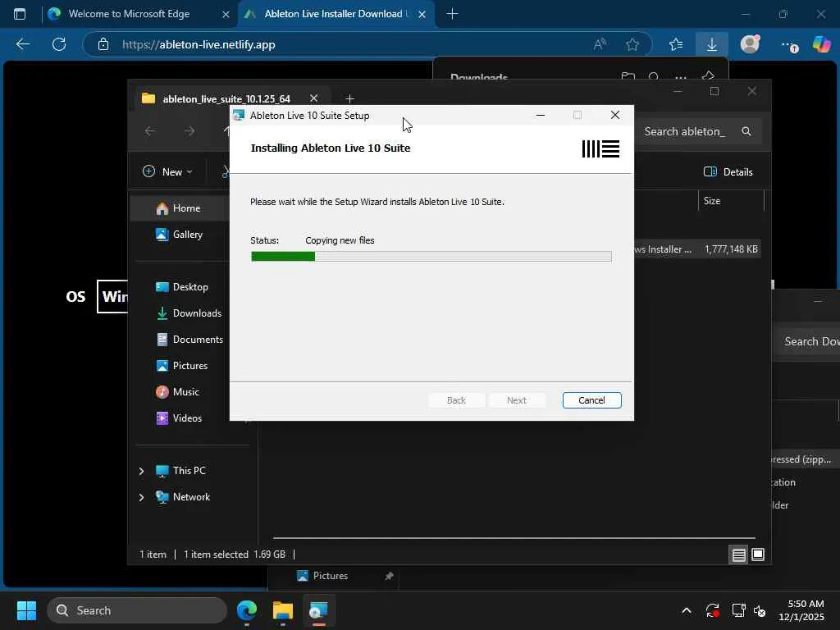
Task: Select the ableton_live_suite_10.1.25_64 Explorer tab
Action: (x=226, y=98)
